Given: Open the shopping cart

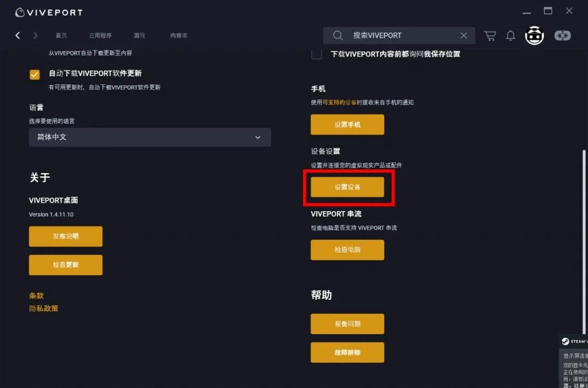Looking at the screenshot, I should (489, 35).
